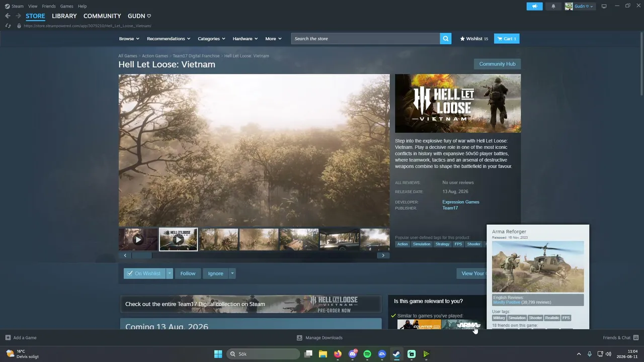The width and height of the screenshot is (644, 362).
Task: Open File Explorer from the taskbar
Action: point(323,354)
